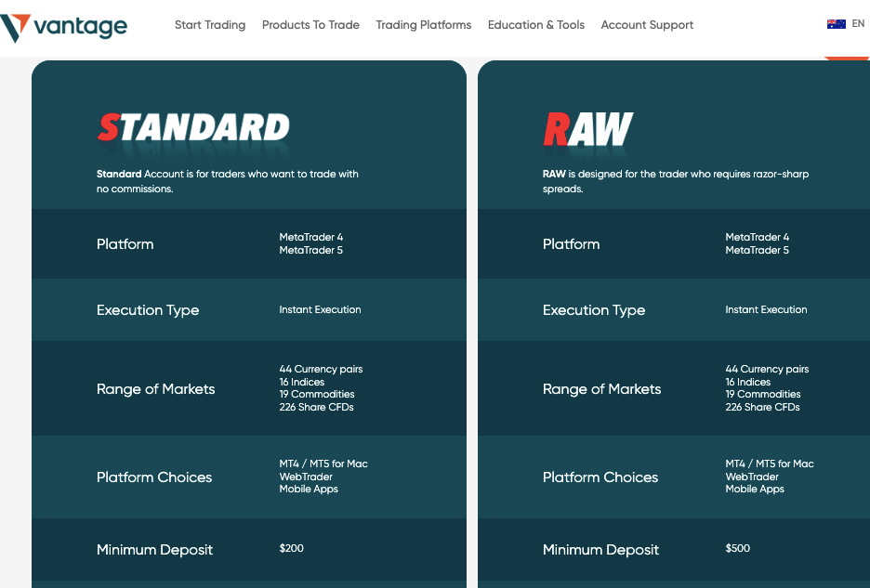Click MetaTrader 4 in the RAW card
The height and width of the screenshot is (588, 870).
[x=757, y=237]
